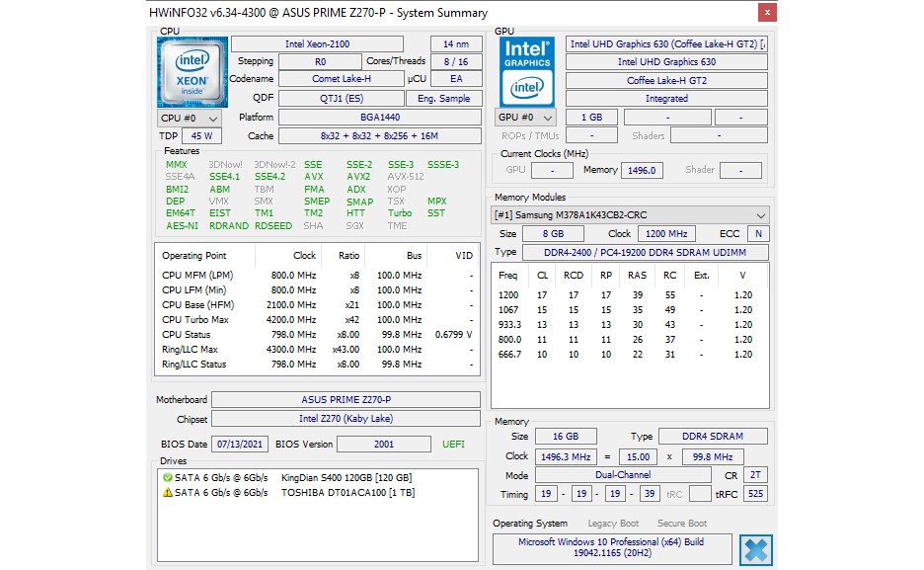Screen dimensions: 924x570
Task: Click the Integrated GPU type field
Action: coord(666,99)
